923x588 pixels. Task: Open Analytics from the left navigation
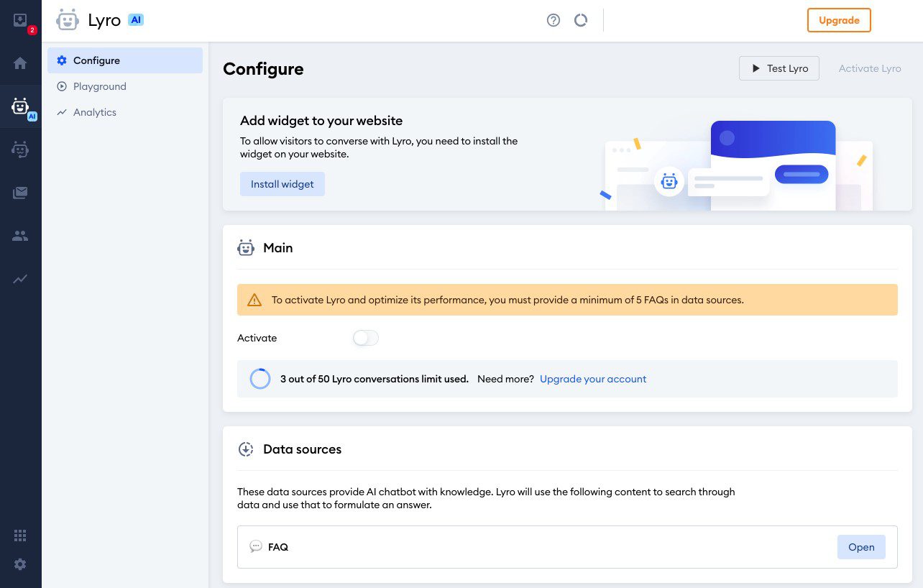point(95,112)
